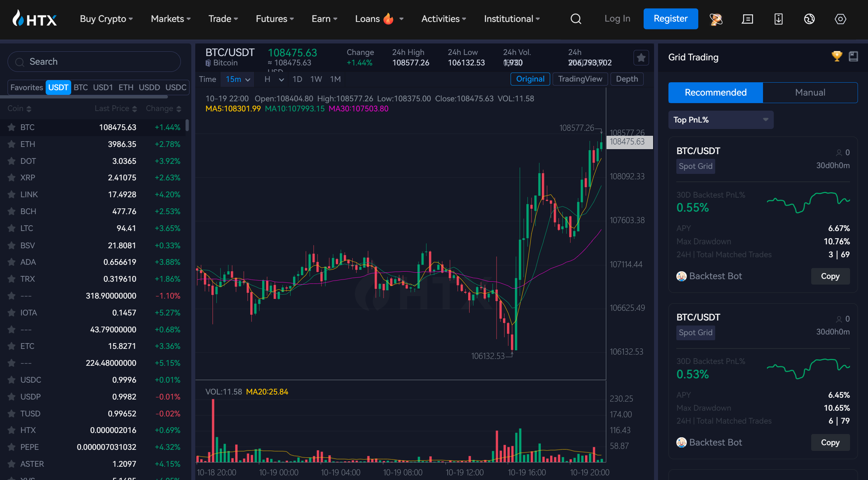Click the coin list vertical scrollbar
Viewport: 868px width, 480px height.
point(187,125)
